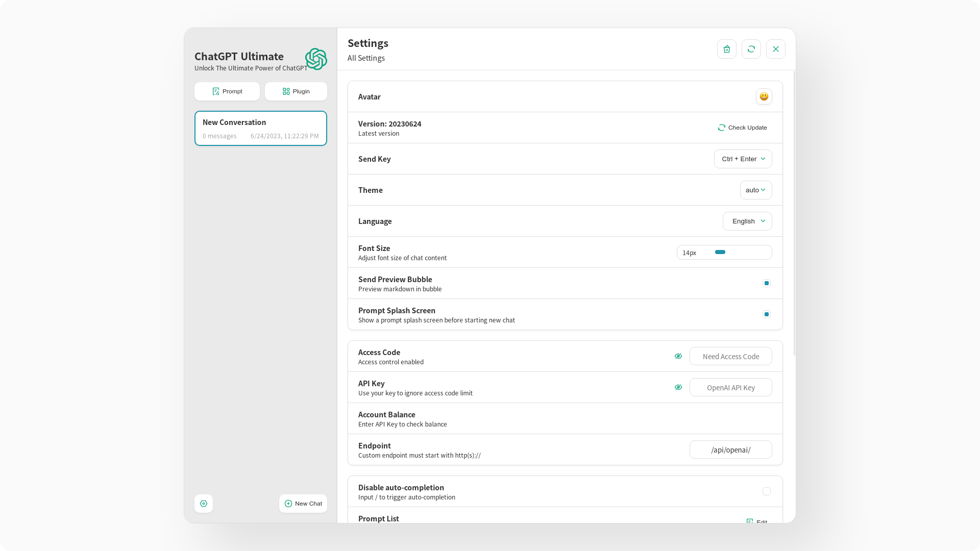Click the Need Access Code field
This screenshot has height=551, width=980.
click(731, 356)
